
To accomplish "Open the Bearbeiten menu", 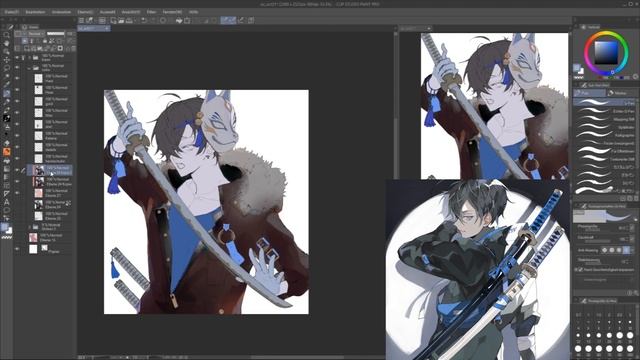I will [35, 12].
